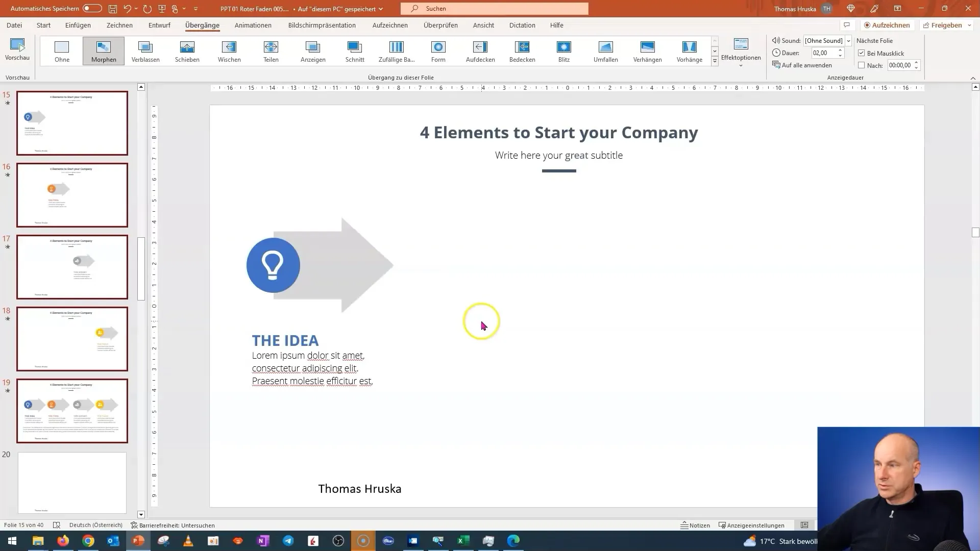Click slide 19 thumbnail in panel
The height and width of the screenshot is (551, 980).
[71, 410]
